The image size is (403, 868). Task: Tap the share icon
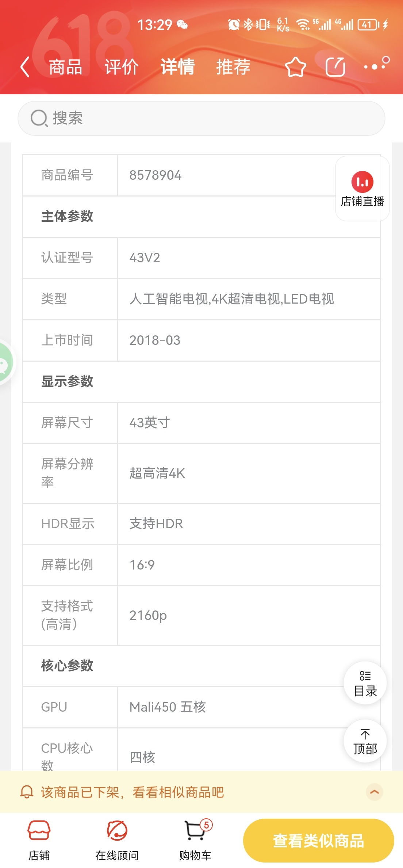[x=335, y=67]
